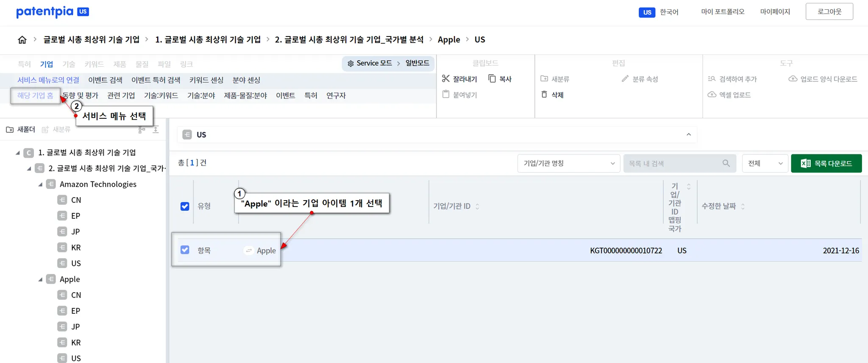
Task: Click the icon beside the US panel title
Action: coord(187,135)
